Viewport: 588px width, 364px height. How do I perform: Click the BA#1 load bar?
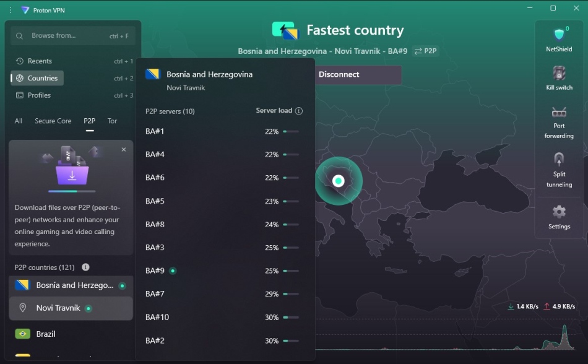coord(291,132)
